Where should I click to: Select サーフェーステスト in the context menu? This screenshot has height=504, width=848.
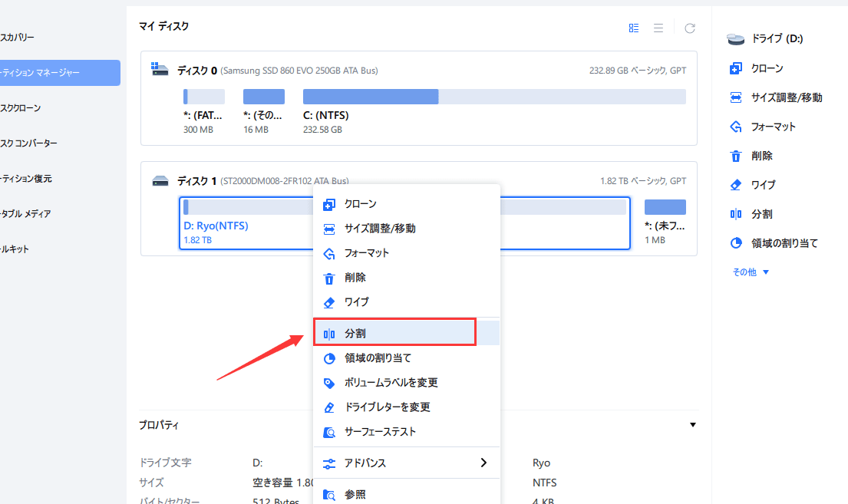(x=380, y=432)
